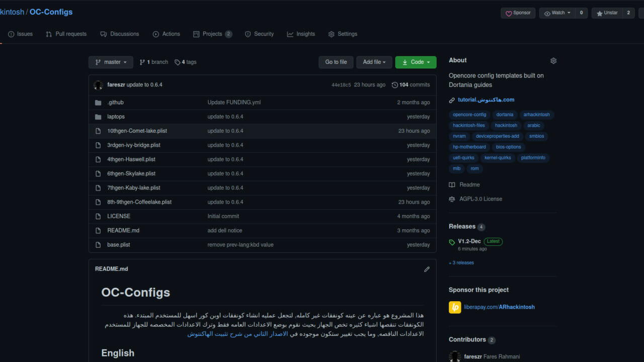Expand the Add file dropdown
This screenshot has height=362, width=644.
click(x=374, y=62)
